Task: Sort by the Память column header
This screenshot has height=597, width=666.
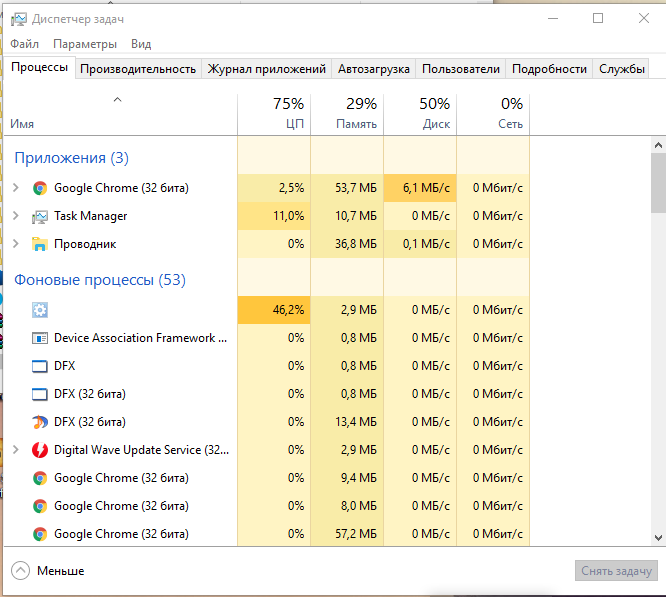Action: click(347, 115)
